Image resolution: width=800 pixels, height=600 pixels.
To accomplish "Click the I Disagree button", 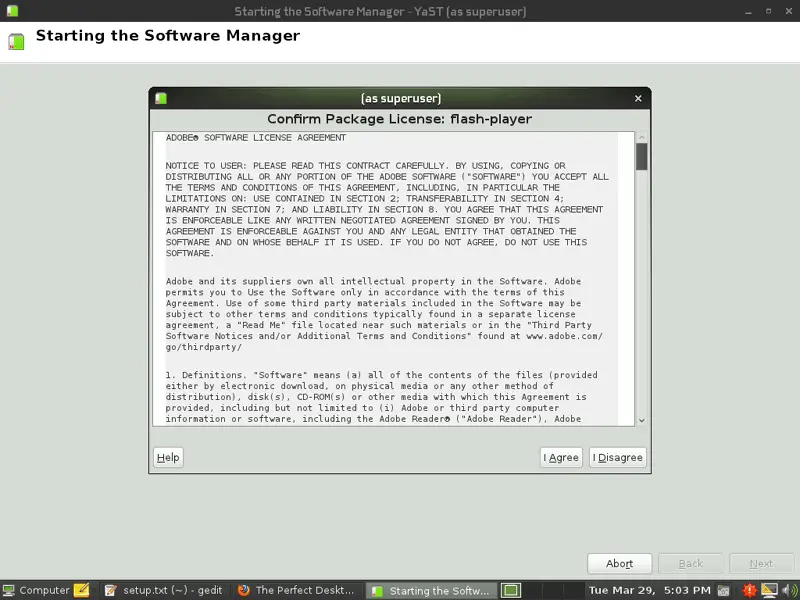I will (617, 458).
